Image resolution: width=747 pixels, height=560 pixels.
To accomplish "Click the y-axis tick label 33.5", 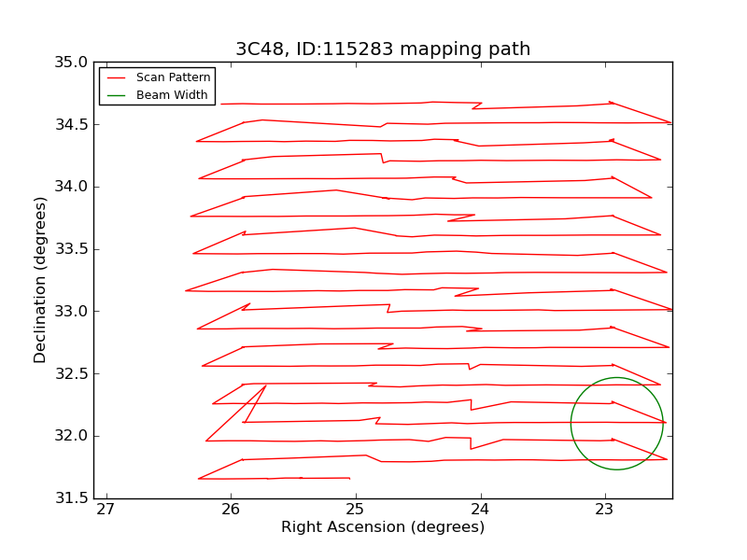I will tap(72, 249).
